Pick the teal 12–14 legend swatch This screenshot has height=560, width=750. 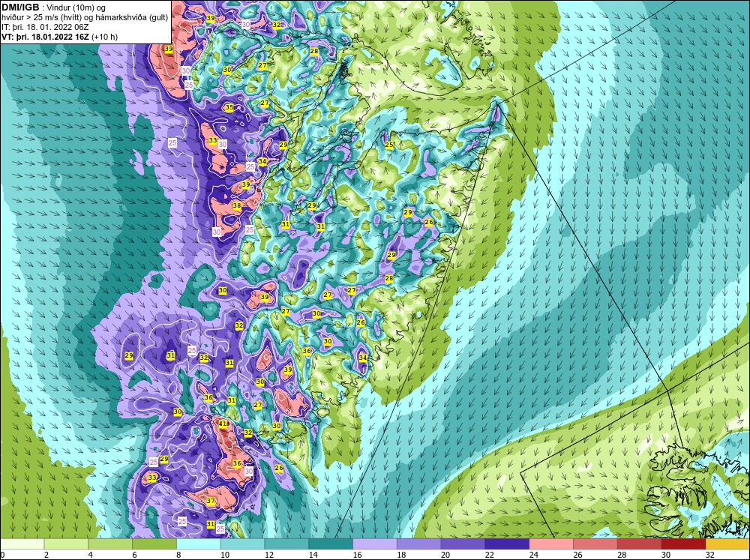[x=286, y=544]
